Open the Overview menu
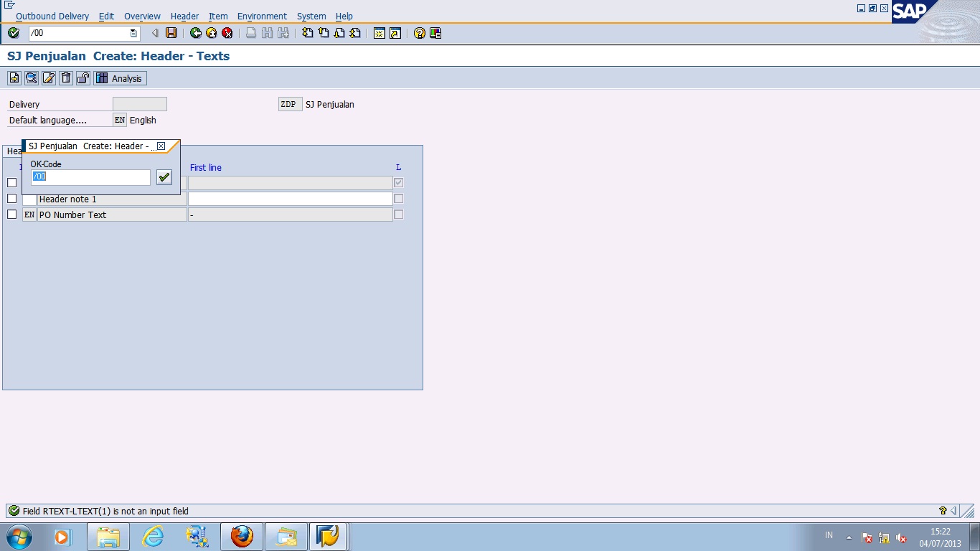 click(x=142, y=16)
